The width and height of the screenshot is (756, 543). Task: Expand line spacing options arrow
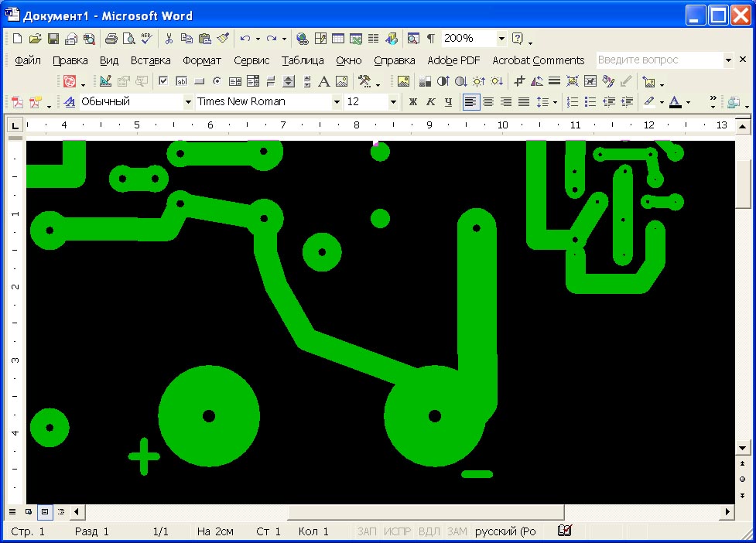pos(556,101)
